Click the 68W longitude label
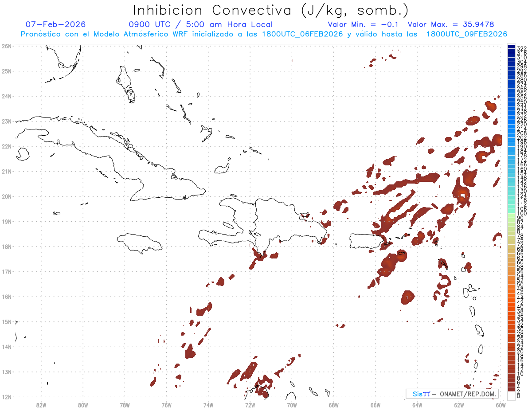This screenshot has height=411, width=532. point(334,404)
